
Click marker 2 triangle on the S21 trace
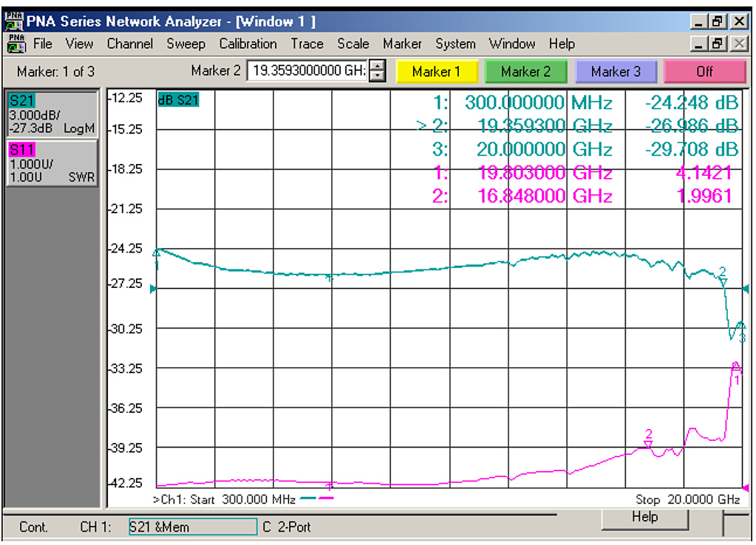tap(723, 281)
